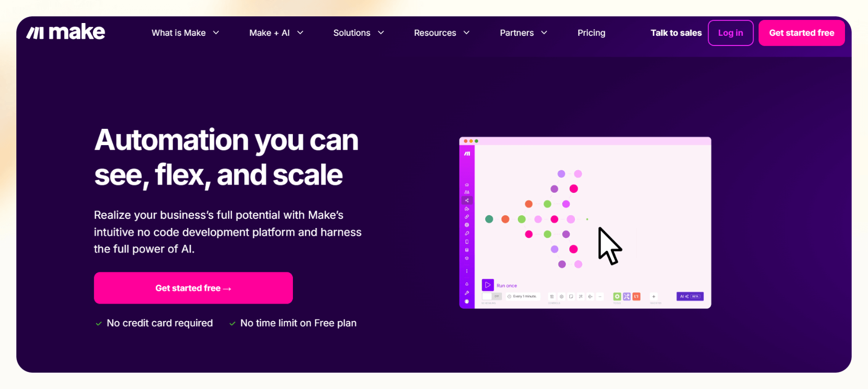Click the No credit card required text
Screen dimensions: 868x389
(159, 323)
